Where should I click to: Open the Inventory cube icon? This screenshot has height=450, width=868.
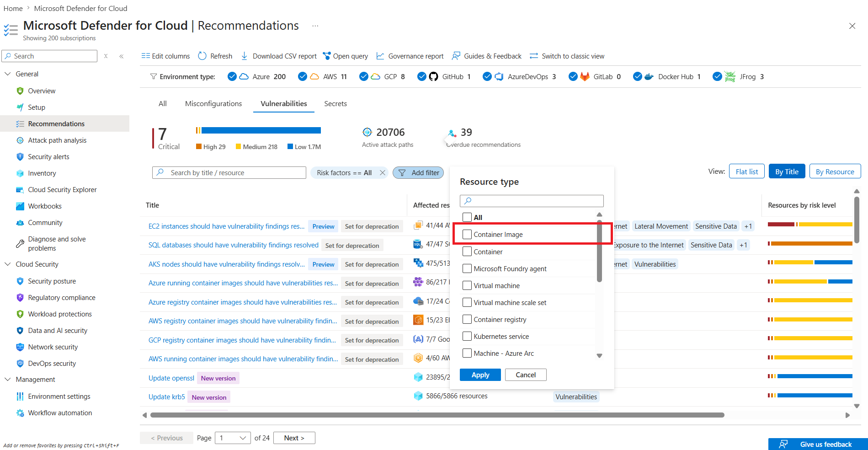(20, 173)
